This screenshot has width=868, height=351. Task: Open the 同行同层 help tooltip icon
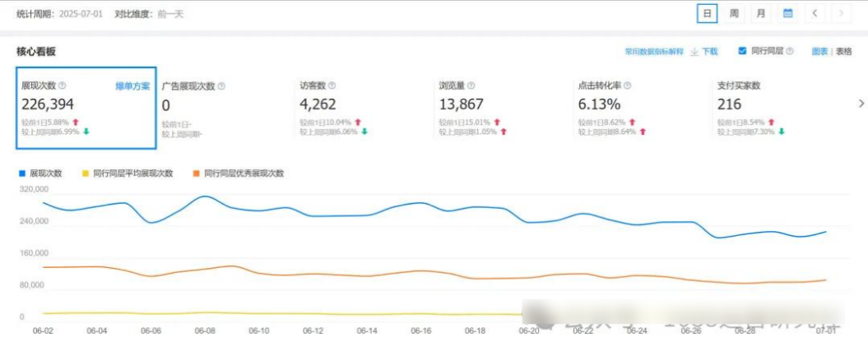[789, 52]
